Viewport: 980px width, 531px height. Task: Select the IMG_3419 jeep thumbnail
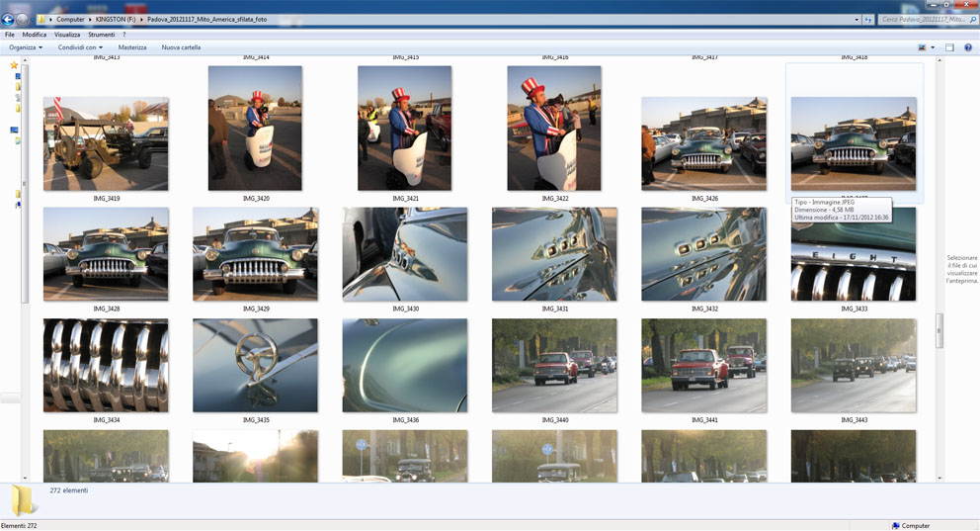pyautogui.click(x=106, y=143)
